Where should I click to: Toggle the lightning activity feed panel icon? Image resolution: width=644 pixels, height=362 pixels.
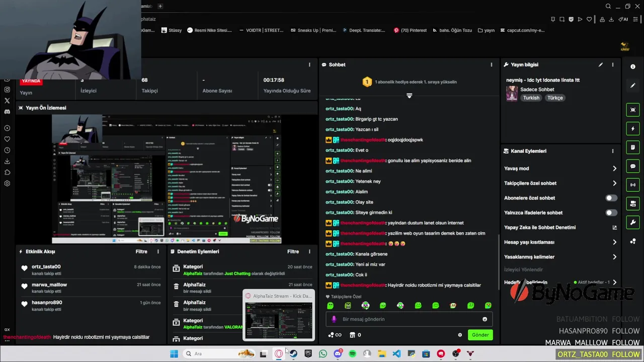[x=633, y=129]
